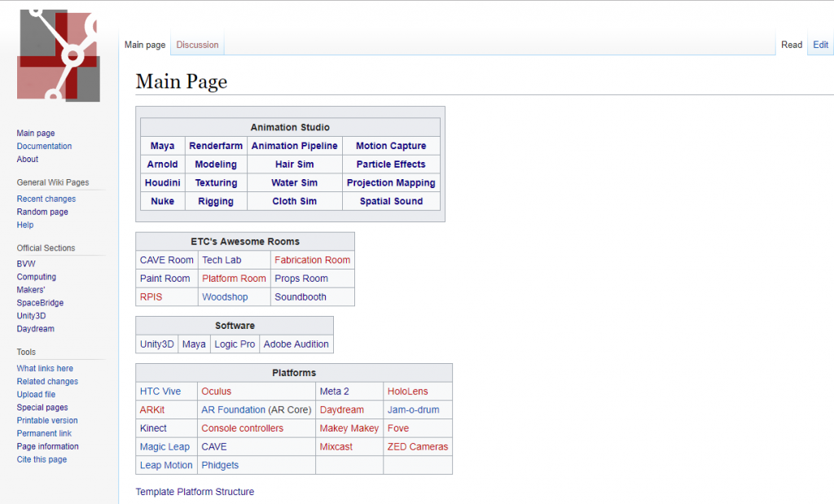Click What links here

tap(45, 368)
